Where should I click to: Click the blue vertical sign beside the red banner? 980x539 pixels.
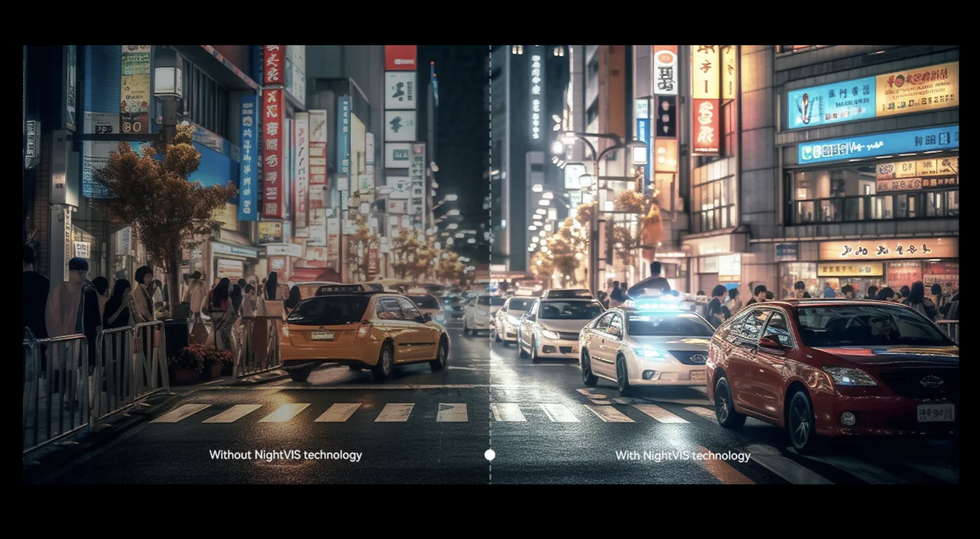[247, 157]
